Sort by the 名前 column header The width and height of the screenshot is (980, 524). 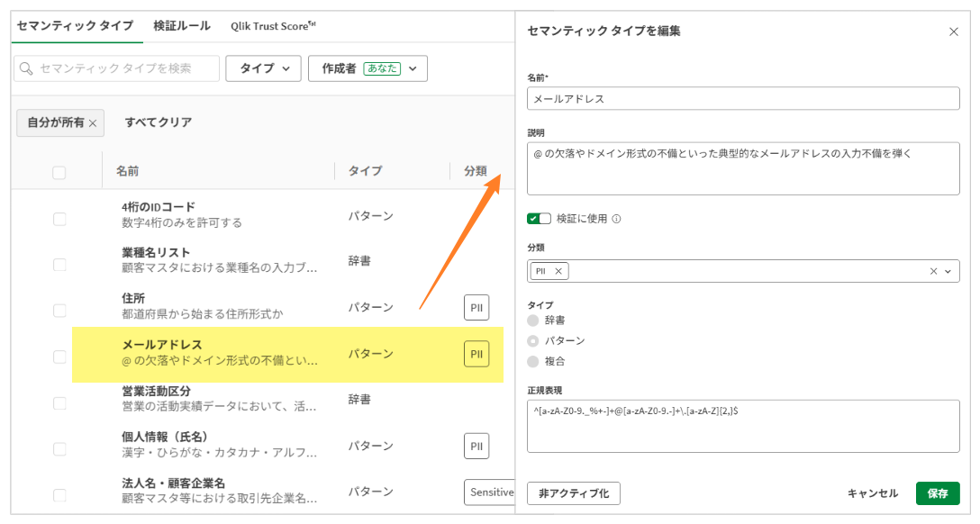tap(128, 171)
